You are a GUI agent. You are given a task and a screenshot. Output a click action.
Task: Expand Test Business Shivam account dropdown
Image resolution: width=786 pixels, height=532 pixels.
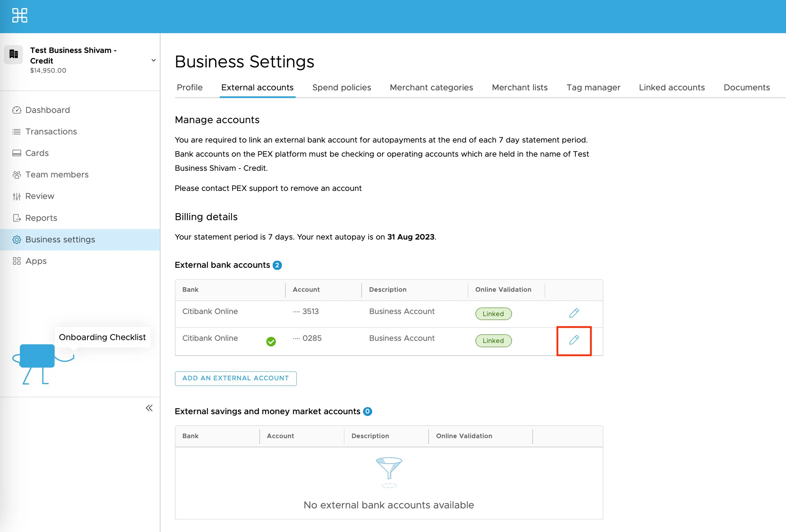153,60
